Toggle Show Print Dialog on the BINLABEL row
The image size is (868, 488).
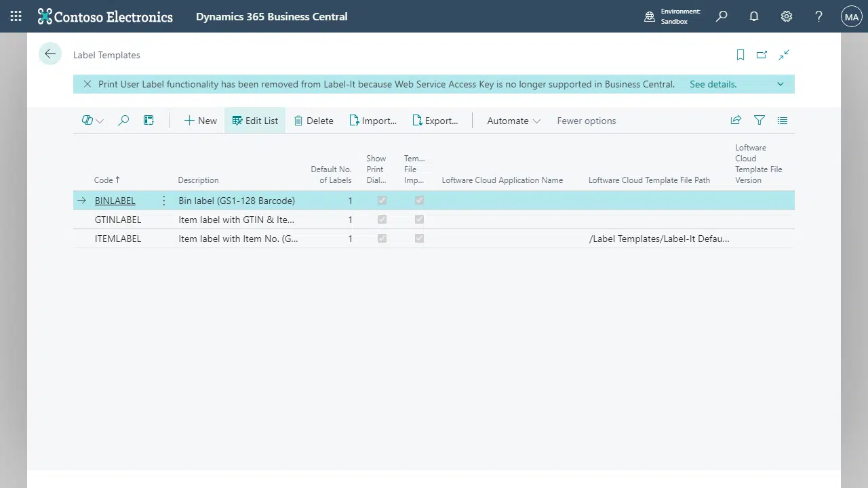(x=382, y=200)
